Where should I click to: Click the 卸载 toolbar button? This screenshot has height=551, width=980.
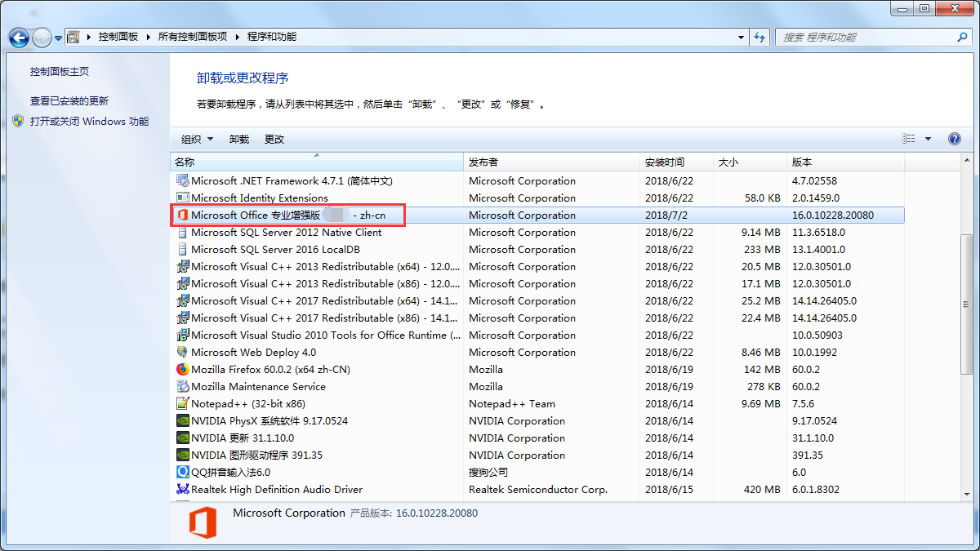(239, 140)
